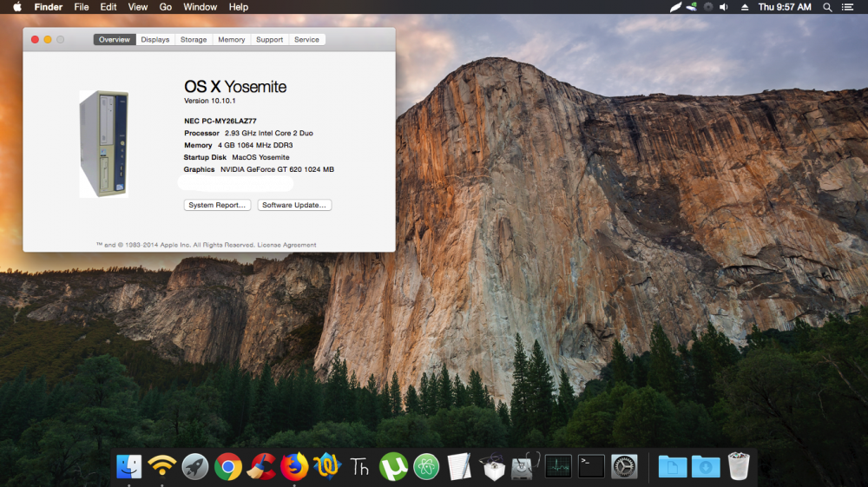
Task: Open Notification Center list icon
Action: pos(847,7)
